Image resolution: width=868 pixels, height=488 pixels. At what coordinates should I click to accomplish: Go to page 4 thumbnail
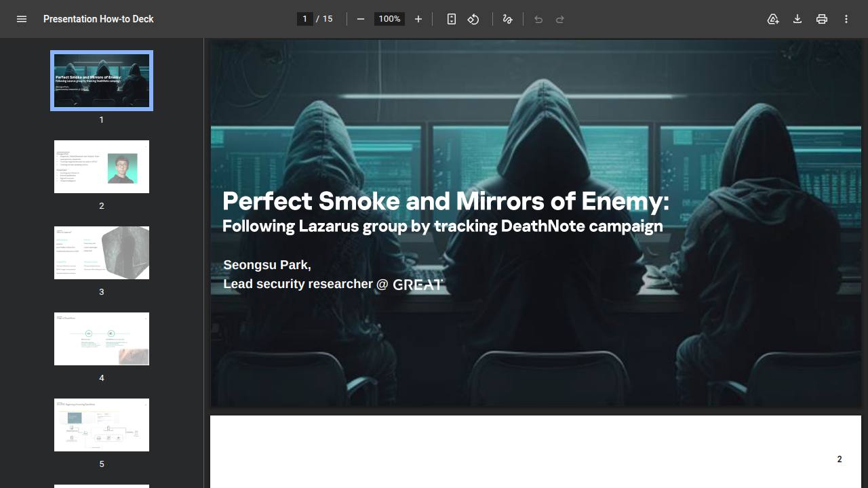pos(102,339)
